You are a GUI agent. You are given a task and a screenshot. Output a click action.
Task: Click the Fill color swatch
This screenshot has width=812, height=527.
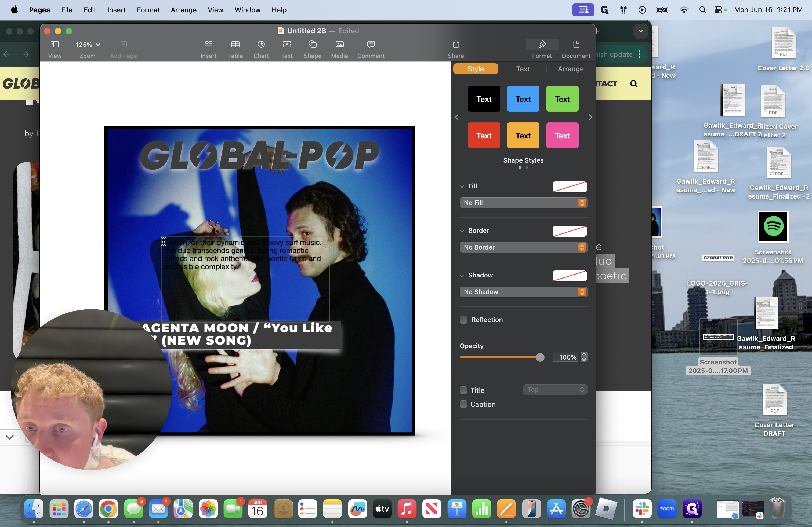[x=570, y=186]
